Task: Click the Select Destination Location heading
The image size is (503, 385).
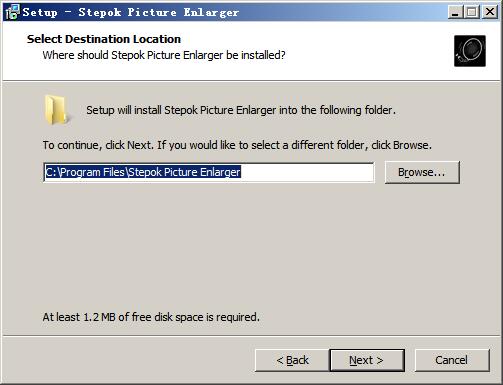Action: tap(104, 39)
